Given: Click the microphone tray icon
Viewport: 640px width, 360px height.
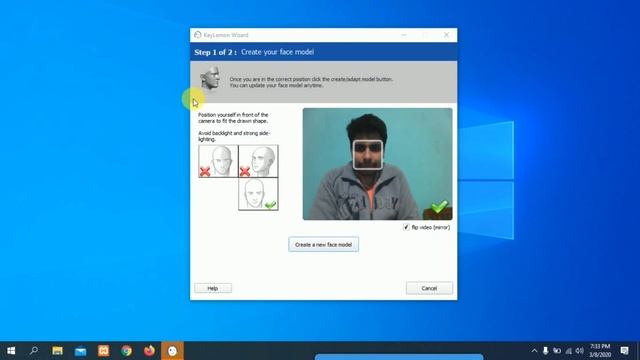Looking at the screenshot, I should point(545,351).
